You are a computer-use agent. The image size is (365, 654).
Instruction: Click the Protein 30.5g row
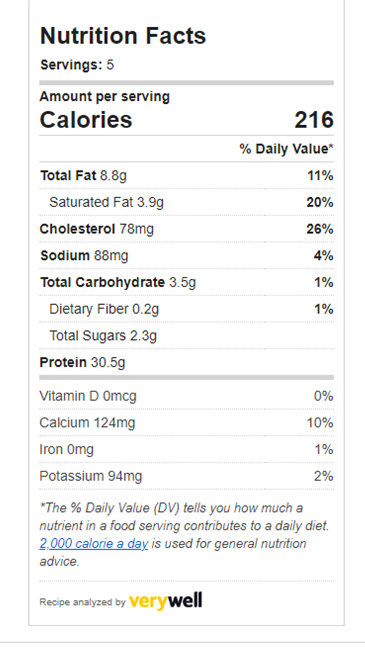point(186,362)
